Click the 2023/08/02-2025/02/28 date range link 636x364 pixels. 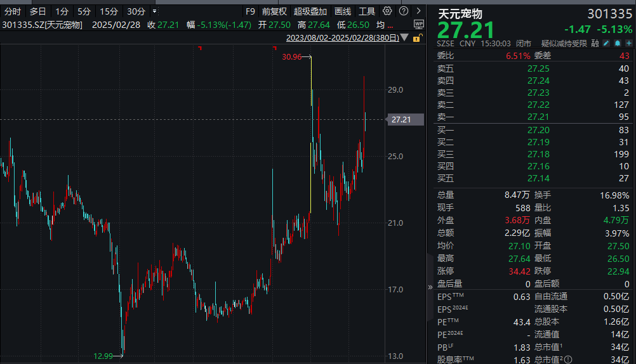[343, 38]
